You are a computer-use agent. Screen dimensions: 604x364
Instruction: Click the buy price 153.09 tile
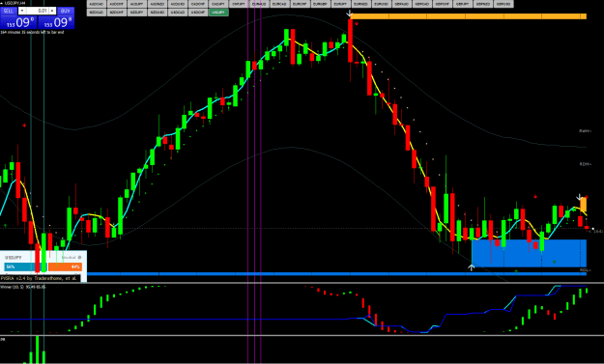click(56, 22)
